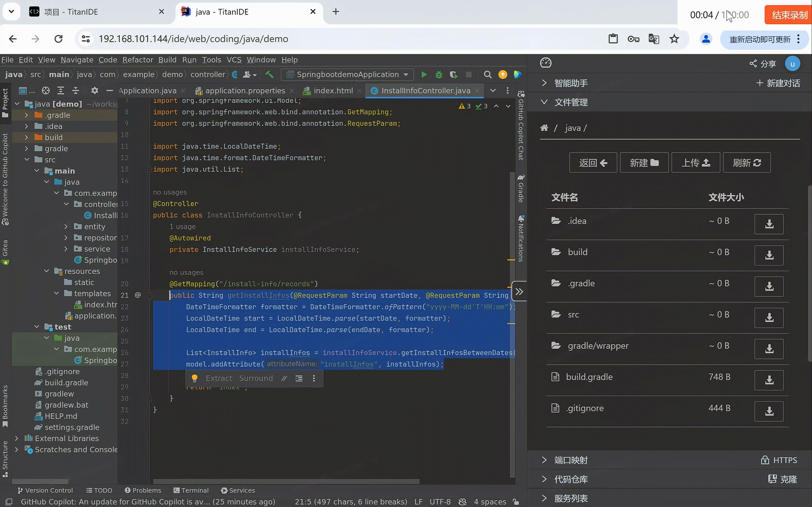Open Project panel gear options
The width and height of the screenshot is (812, 507).
(95, 91)
